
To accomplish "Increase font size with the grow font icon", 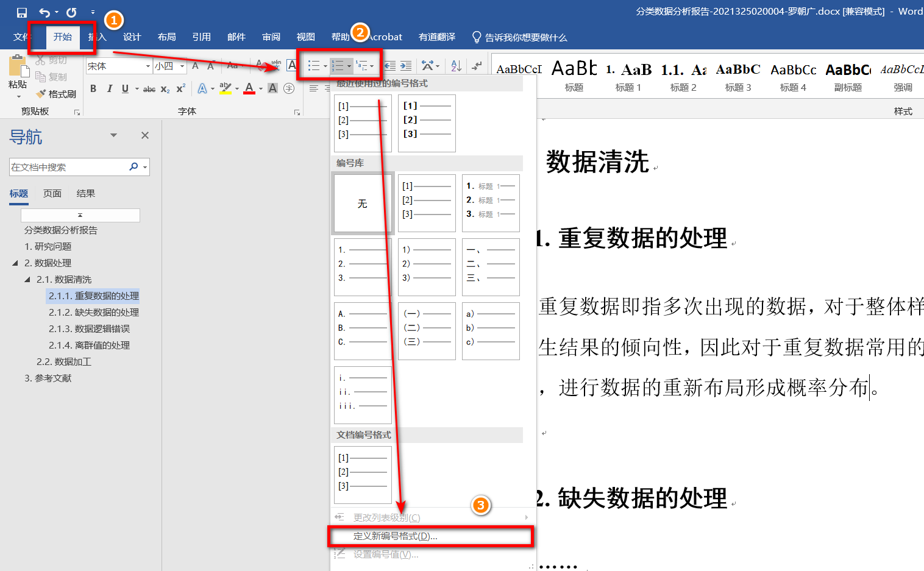I will (x=196, y=66).
